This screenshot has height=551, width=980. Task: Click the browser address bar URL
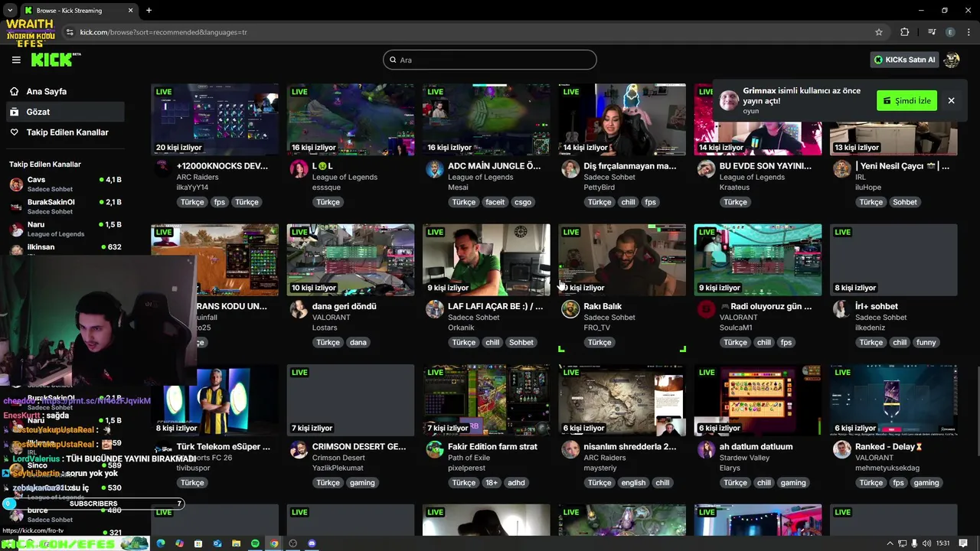163,32
